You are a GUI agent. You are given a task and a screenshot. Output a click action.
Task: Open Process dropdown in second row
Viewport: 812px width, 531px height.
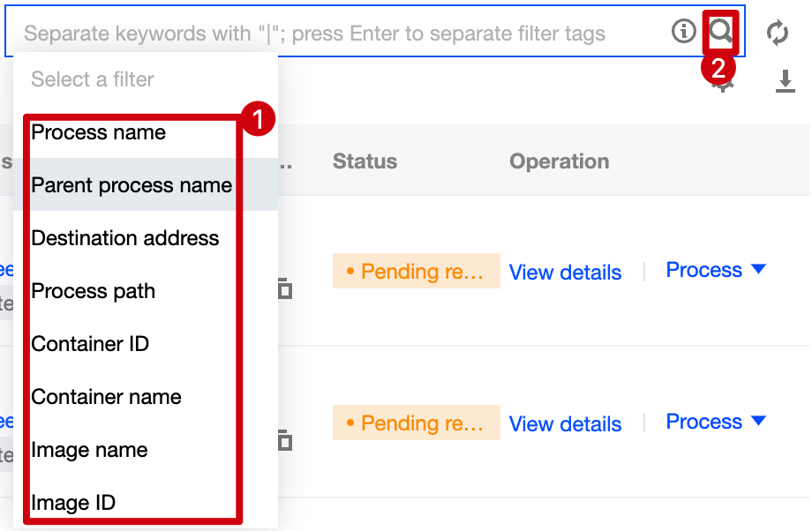click(x=715, y=422)
